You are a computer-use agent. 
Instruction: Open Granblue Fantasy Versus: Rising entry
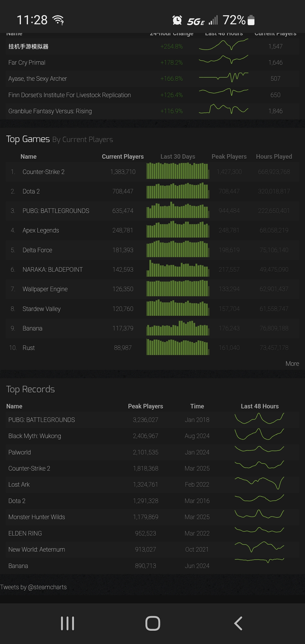[x=50, y=111]
